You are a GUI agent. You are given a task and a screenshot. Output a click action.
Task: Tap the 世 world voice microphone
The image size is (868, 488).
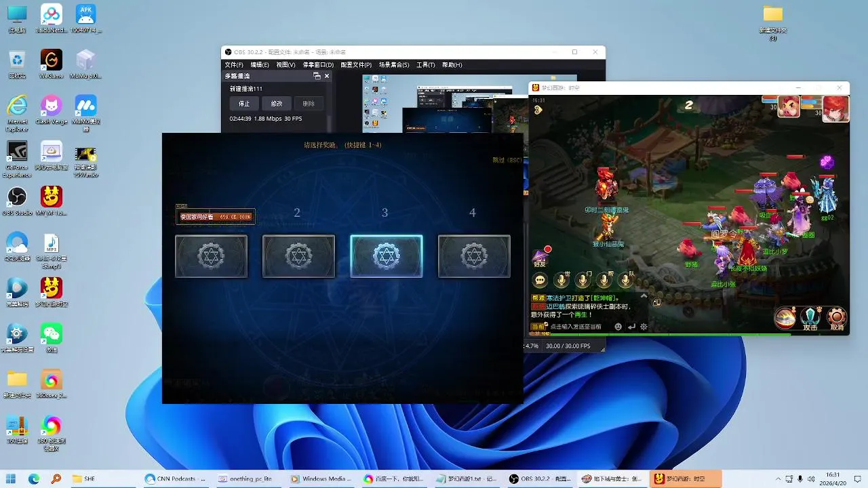tap(562, 279)
